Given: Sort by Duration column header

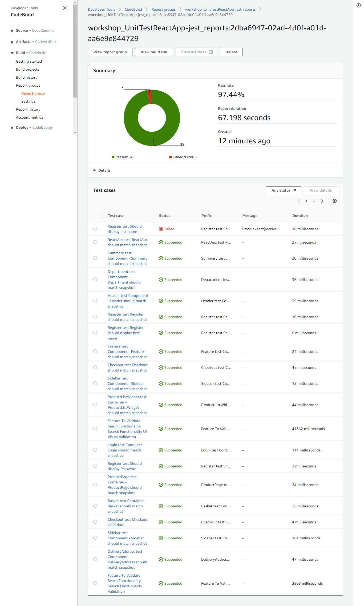Looking at the screenshot, I should tap(300, 216).
